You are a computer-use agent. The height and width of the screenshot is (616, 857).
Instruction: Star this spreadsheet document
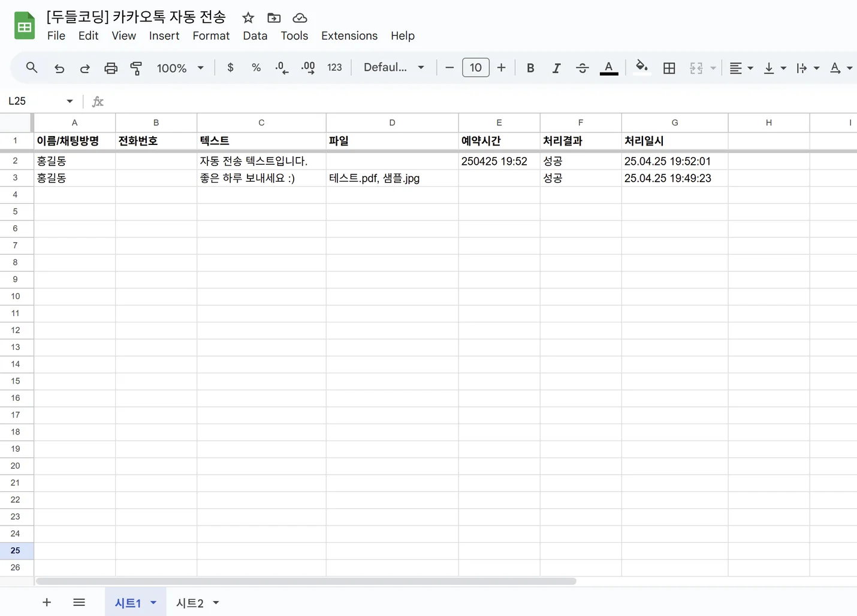(248, 18)
